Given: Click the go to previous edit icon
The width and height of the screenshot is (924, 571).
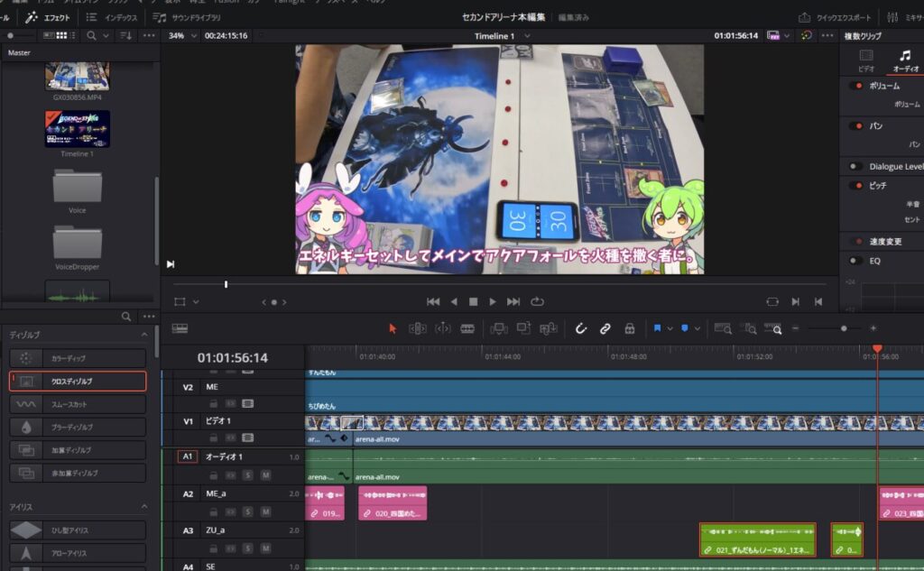Looking at the screenshot, I should (818, 301).
